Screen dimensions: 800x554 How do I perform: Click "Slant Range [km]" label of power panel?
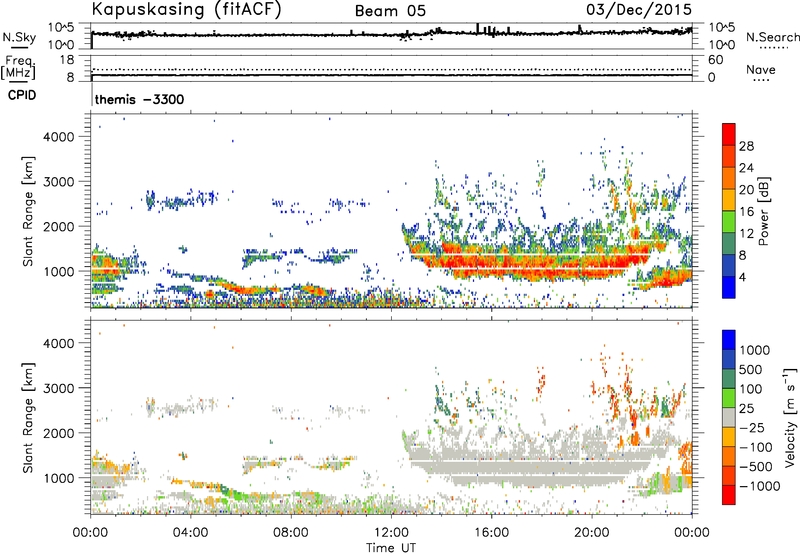pyautogui.click(x=28, y=211)
